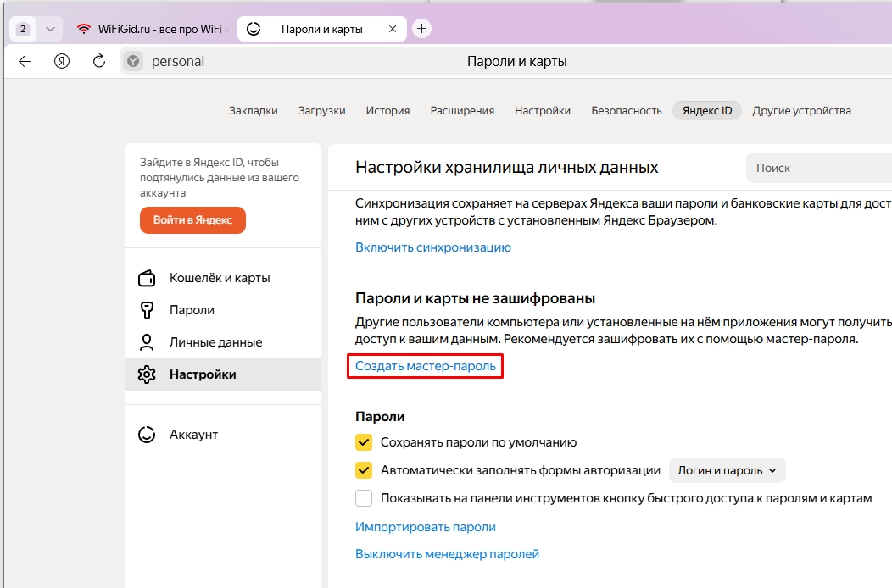
Task: Open Безопасность section
Action: point(627,111)
